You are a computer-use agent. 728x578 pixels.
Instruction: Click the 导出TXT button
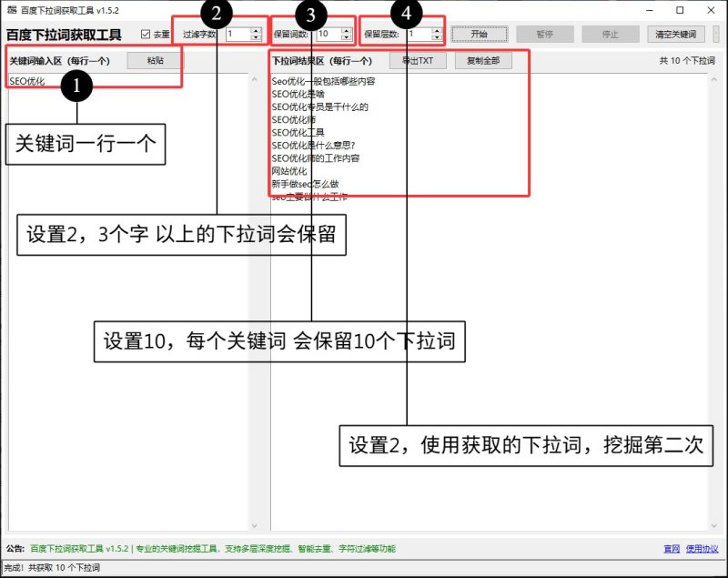point(418,60)
